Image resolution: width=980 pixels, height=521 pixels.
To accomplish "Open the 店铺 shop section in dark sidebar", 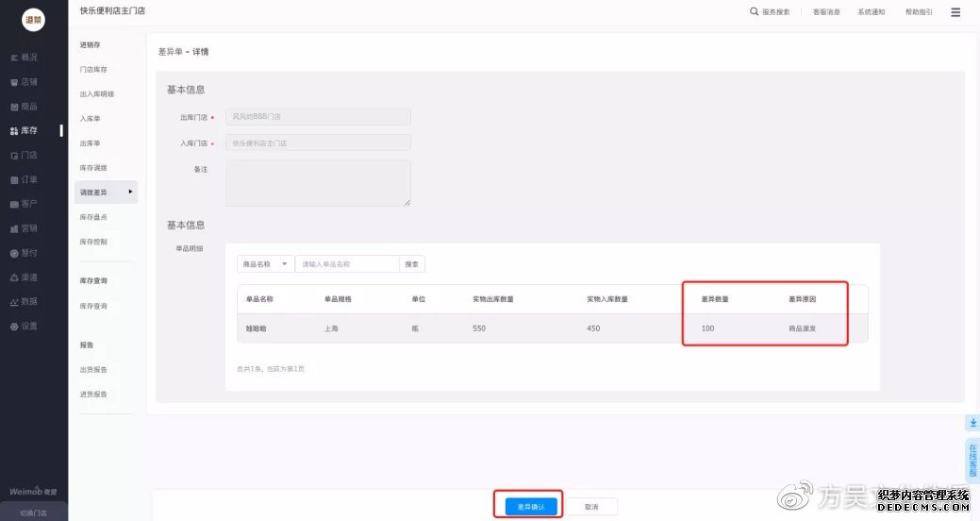I will 25,82.
